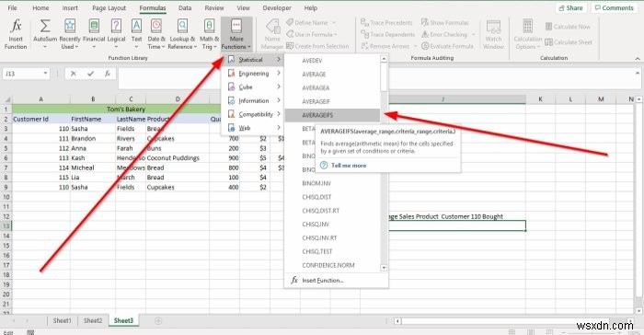This screenshot has height=335, width=644.
Task: Switch to Sheet2 tab
Action: 93,320
